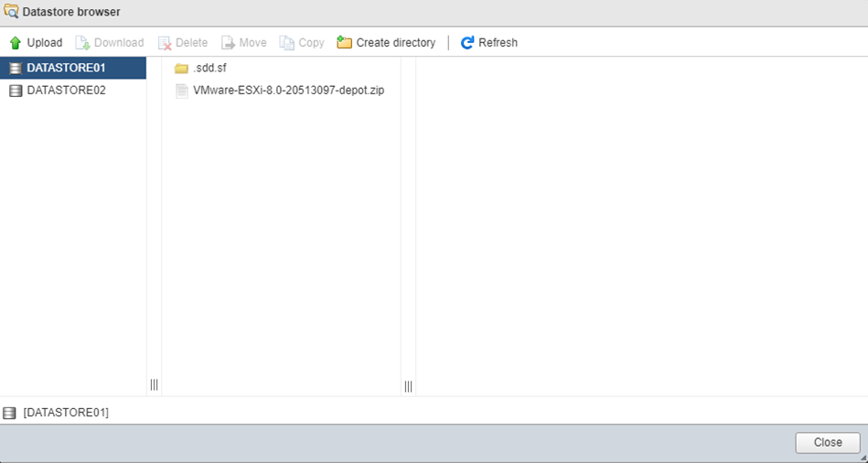Screen dimensions: 868x463
Task: Click the Delete icon with red X
Action: click(x=165, y=43)
